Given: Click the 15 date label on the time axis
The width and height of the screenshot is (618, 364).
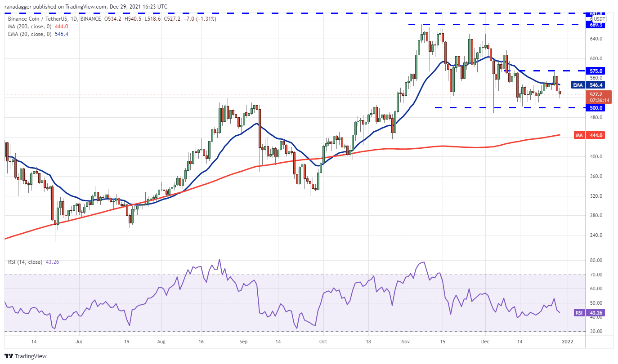Looking at the screenshot, I should click(443, 342).
